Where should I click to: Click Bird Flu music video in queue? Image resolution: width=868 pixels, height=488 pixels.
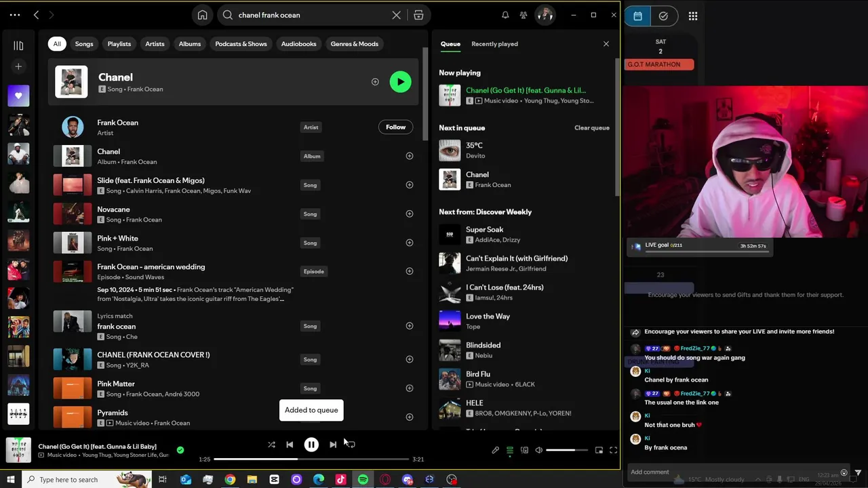[524, 379]
